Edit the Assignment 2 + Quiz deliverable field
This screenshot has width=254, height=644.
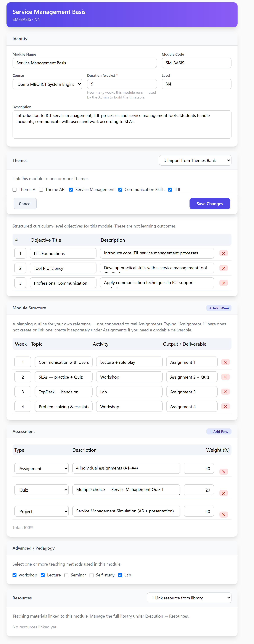point(192,377)
